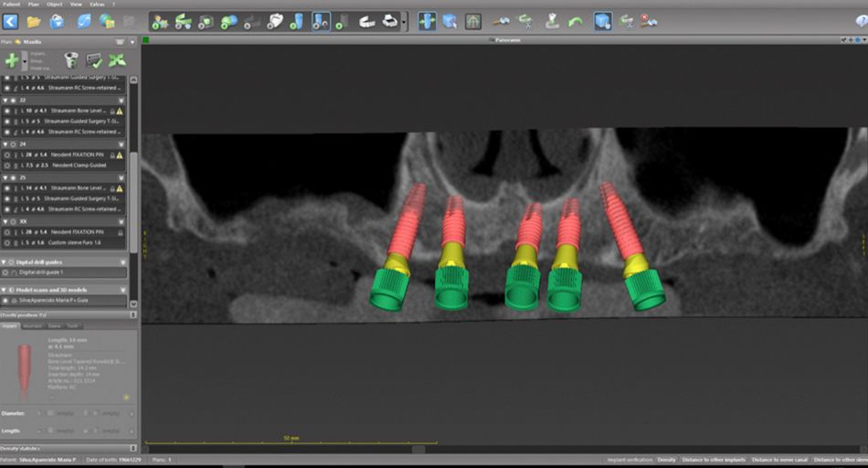Open the Panoramic view options dropdown arrow
This screenshot has width=868, height=468.
click(x=864, y=40)
